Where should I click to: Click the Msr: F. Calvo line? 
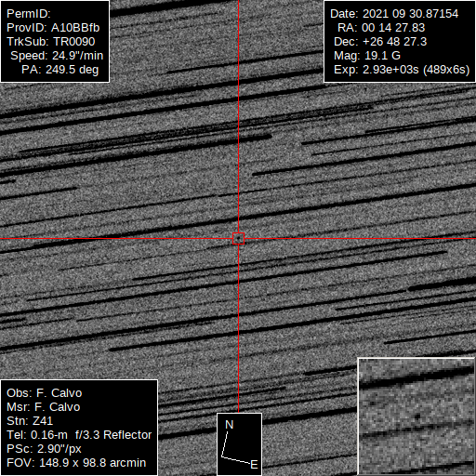(x=44, y=407)
